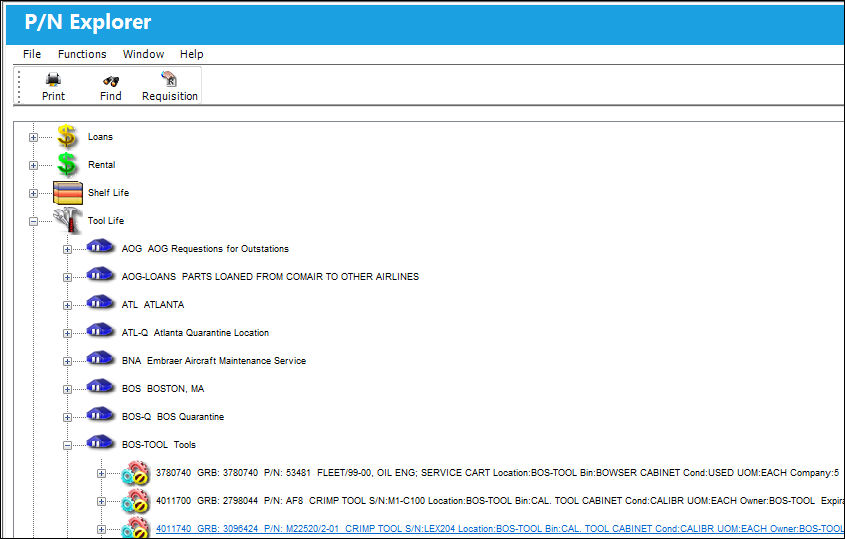Viewport: 845px width, 539px height.
Task: Expand the BOS-Q BOS Quarantine node
Action: 67,418
